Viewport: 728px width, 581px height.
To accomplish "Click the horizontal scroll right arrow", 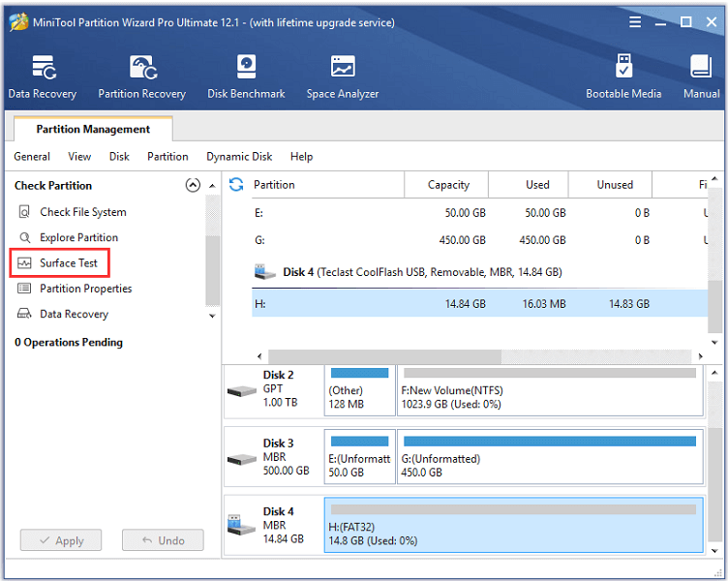I will [x=700, y=356].
